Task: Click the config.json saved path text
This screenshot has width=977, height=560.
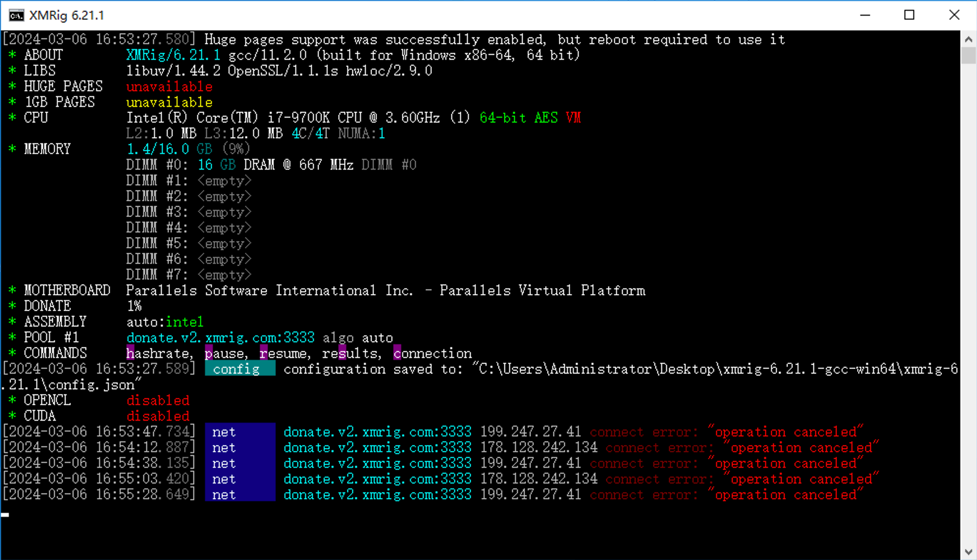Action: (x=716, y=369)
